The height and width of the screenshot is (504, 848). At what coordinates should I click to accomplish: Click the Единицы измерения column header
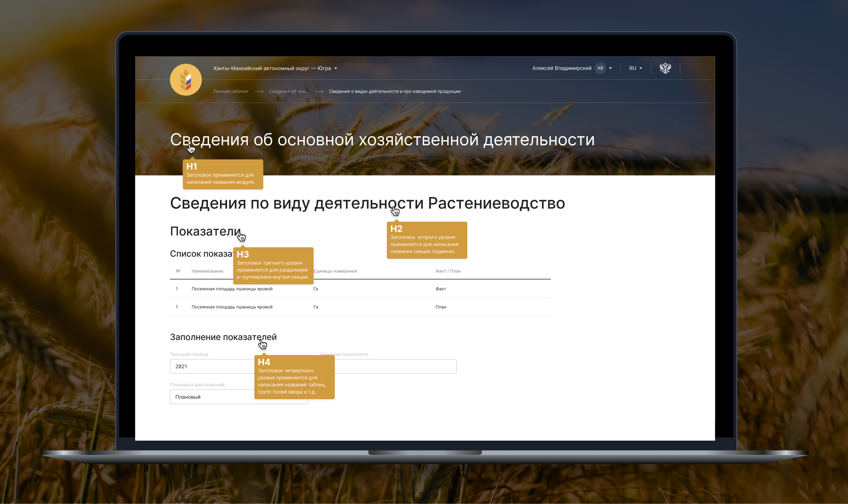(335, 271)
